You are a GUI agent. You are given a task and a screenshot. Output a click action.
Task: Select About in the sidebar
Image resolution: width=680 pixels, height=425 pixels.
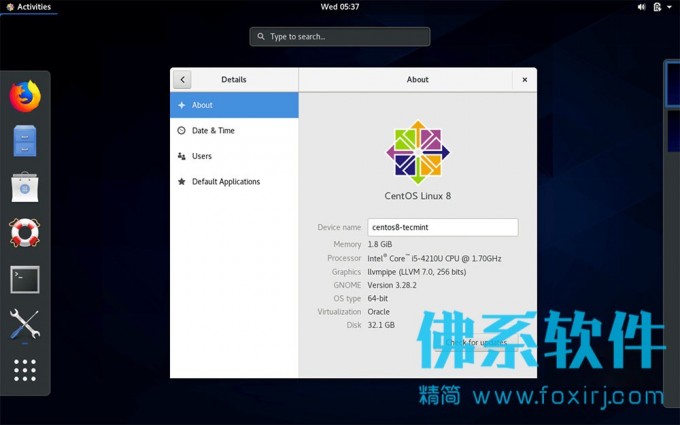tap(234, 105)
